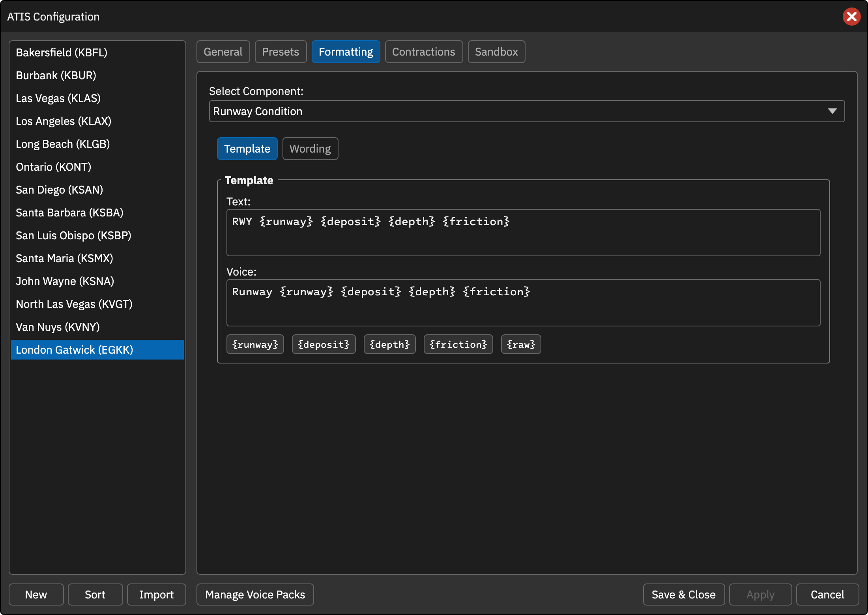The width and height of the screenshot is (868, 615).
Task: Create a New station
Action: tap(36, 594)
